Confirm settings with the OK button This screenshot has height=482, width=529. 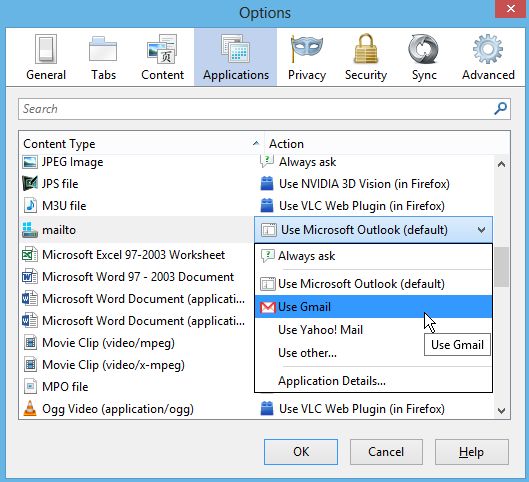301,452
